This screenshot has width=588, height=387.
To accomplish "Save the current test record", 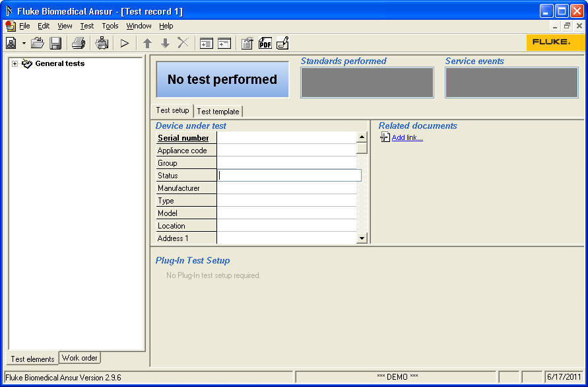I will pos(56,43).
